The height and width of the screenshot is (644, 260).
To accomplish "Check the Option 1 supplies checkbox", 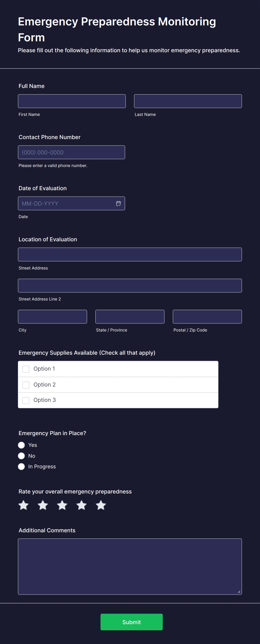I will pos(26,369).
